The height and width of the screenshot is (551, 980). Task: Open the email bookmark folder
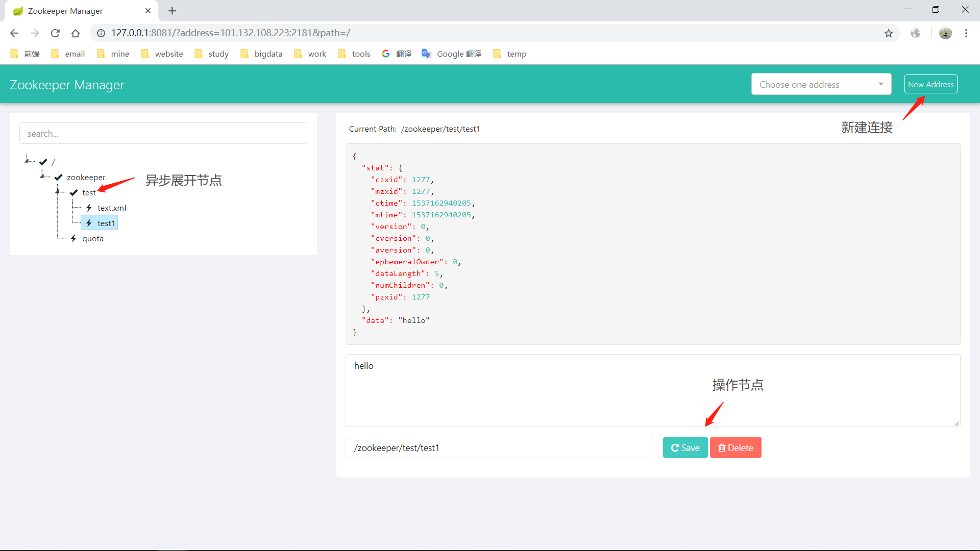click(x=68, y=54)
